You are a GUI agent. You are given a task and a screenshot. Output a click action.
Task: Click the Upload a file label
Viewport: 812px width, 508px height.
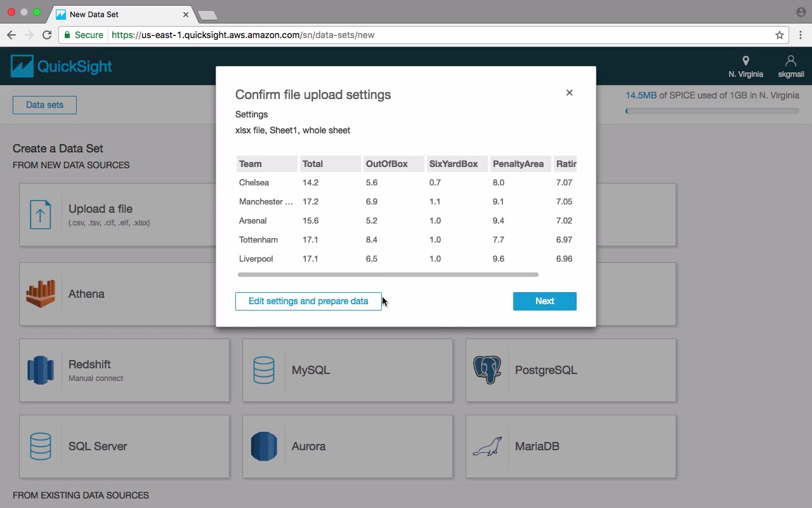pyautogui.click(x=100, y=209)
